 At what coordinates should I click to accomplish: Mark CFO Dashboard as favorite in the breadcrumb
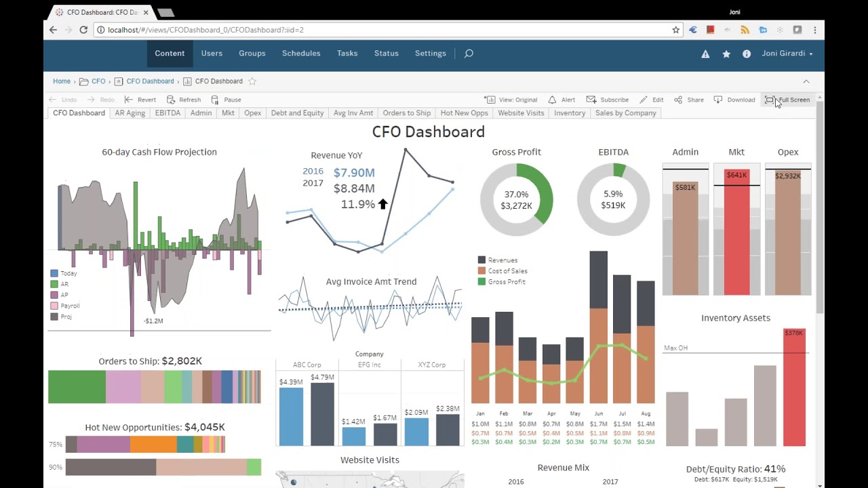click(252, 81)
